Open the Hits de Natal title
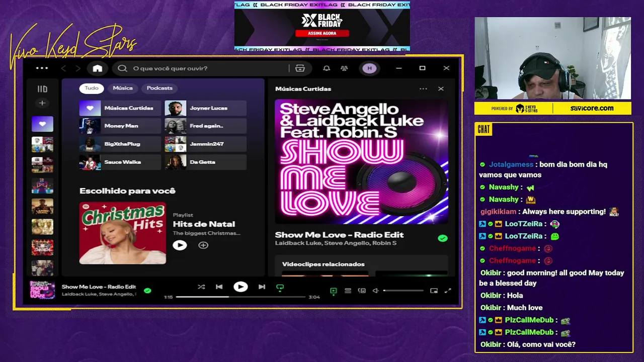 [x=204, y=224]
